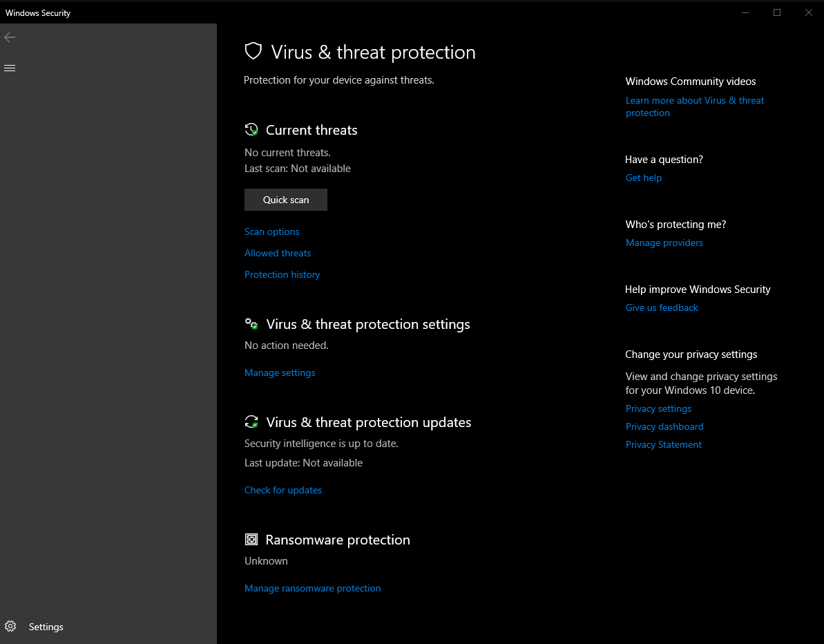Click 'Have a question?' heading
This screenshot has width=824, height=644.
click(x=664, y=160)
